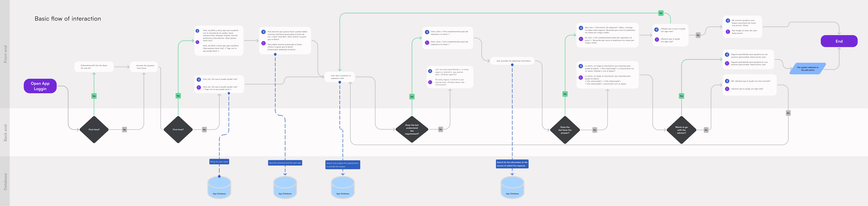
Task: Select the 'Onboarding with the info about the new bot' card
Action: [94, 67]
